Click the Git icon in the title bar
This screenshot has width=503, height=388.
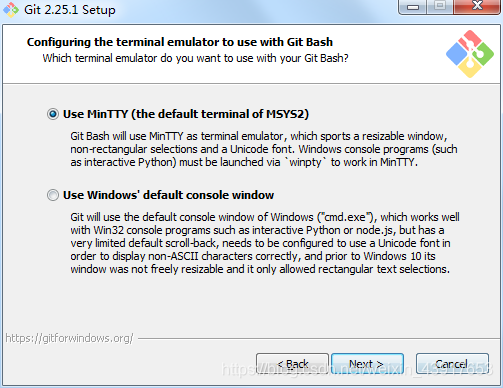tap(11, 10)
